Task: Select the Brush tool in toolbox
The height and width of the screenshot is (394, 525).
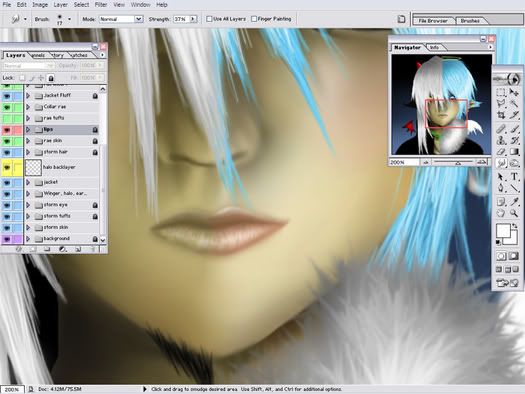Action: 514,129
